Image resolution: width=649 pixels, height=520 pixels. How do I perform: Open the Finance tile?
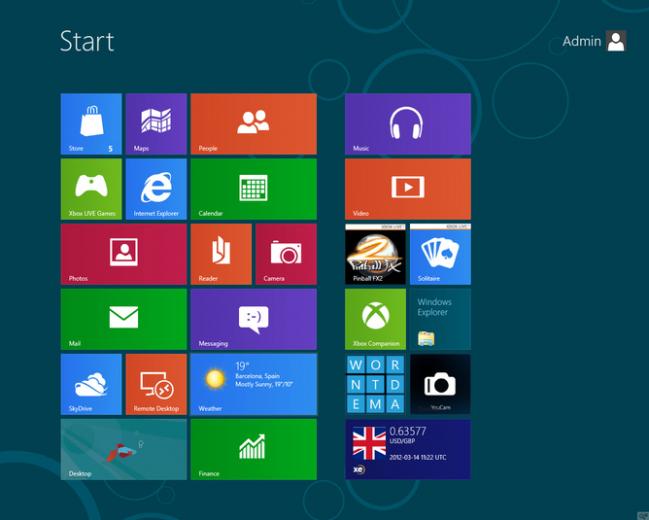[x=254, y=449]
